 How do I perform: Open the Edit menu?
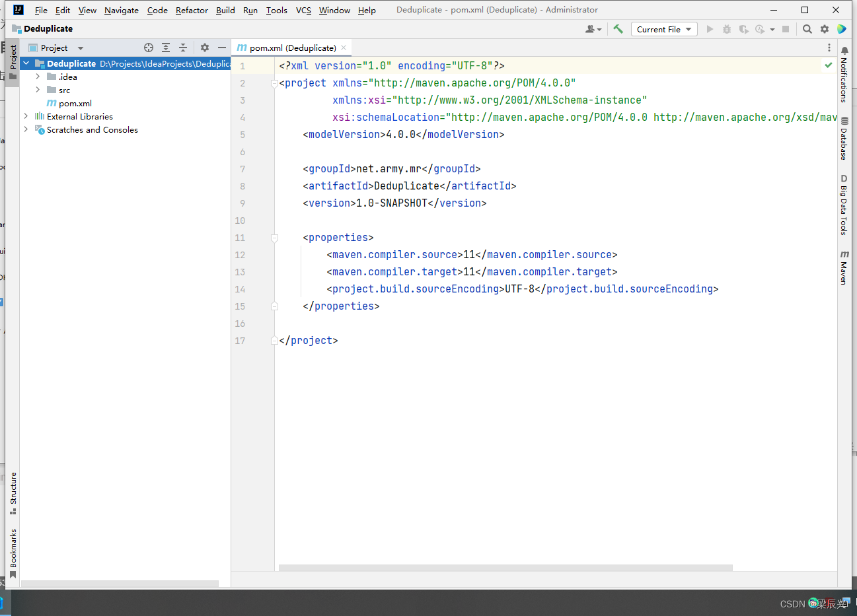click(x=63, y=10)
